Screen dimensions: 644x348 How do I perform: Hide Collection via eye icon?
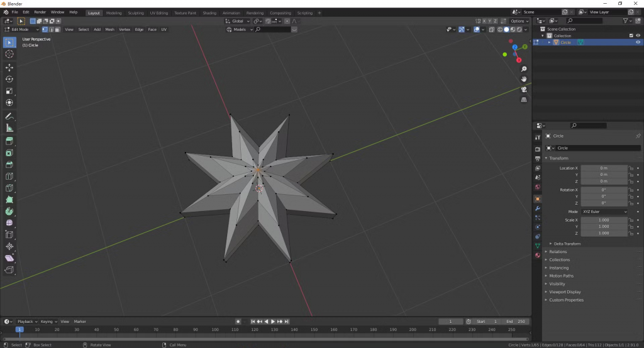638,36
